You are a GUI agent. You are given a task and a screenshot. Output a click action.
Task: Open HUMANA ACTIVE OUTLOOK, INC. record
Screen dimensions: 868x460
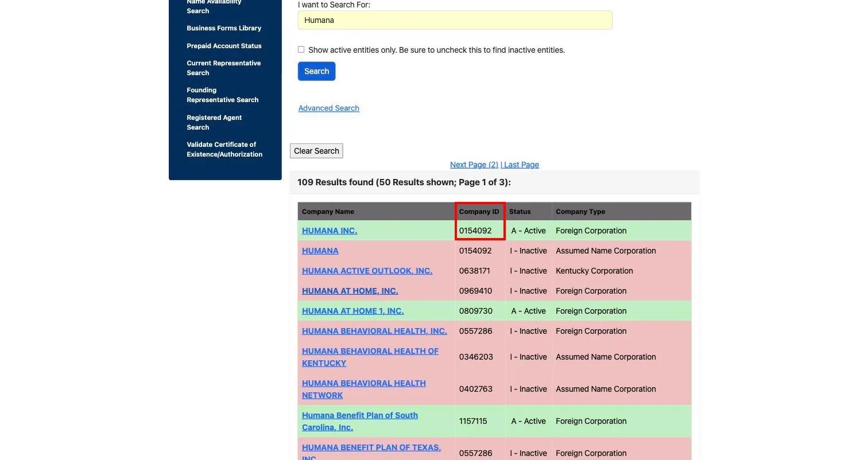tap(367, 271)
